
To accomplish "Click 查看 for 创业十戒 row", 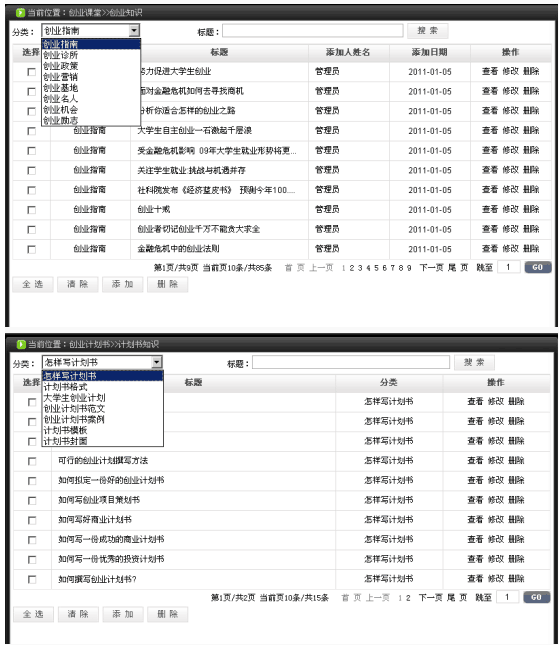I will [490, 209].
